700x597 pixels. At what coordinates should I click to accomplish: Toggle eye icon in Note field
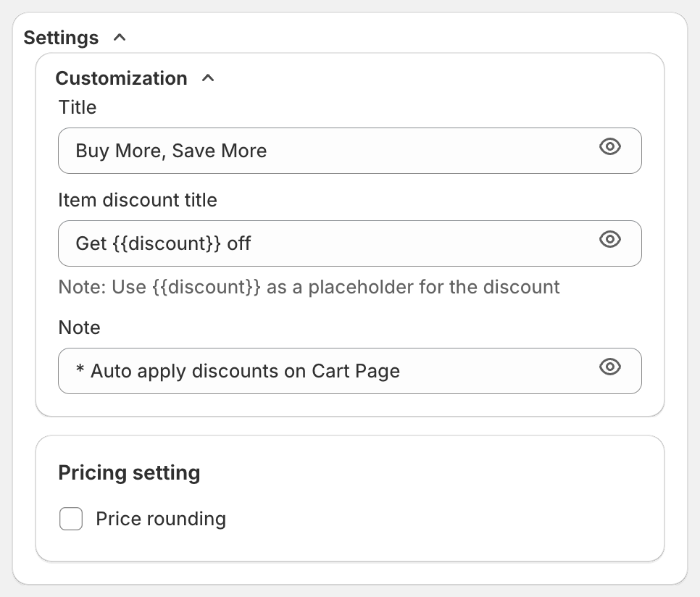[610, 367]
